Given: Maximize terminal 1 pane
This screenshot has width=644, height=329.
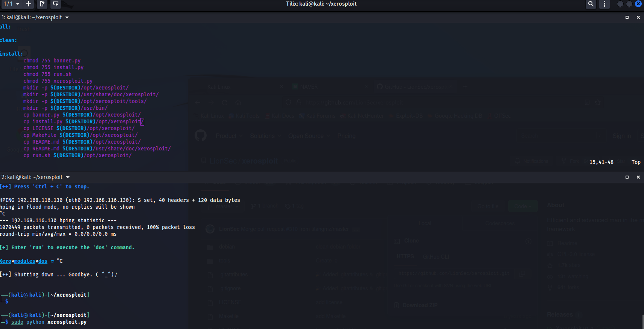Looking at the screenshot, I should 627,17.
